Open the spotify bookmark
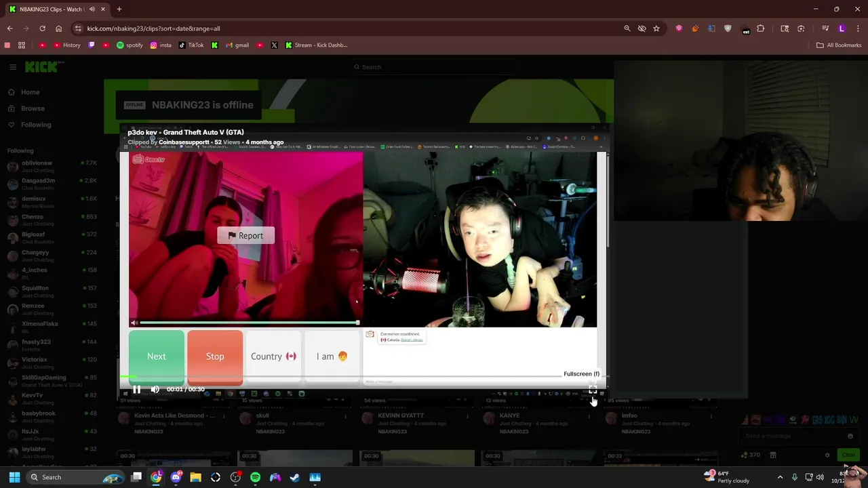868x488 pixels. (x=130, y=45)
